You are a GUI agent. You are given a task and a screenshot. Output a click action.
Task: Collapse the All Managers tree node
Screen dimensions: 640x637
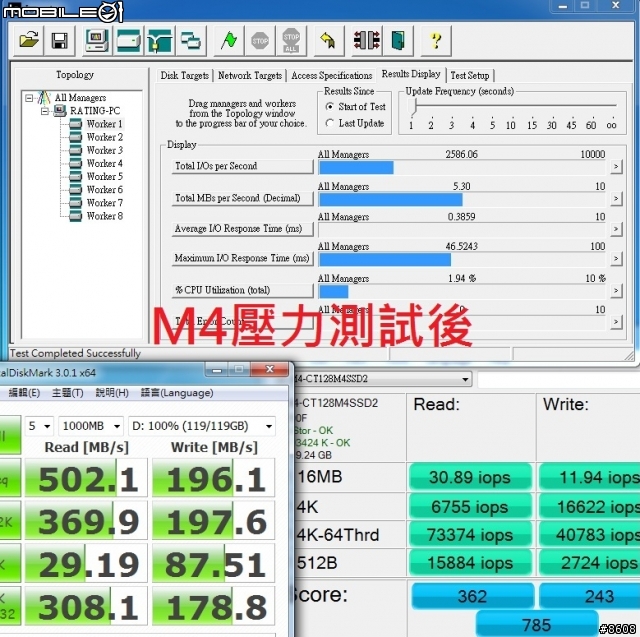pos(29,98)
